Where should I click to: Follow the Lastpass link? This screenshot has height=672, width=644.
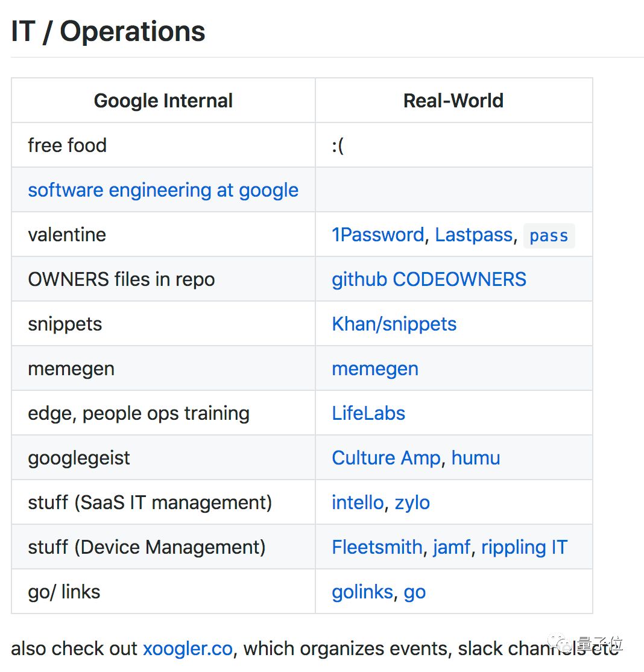tap(474, 235)
